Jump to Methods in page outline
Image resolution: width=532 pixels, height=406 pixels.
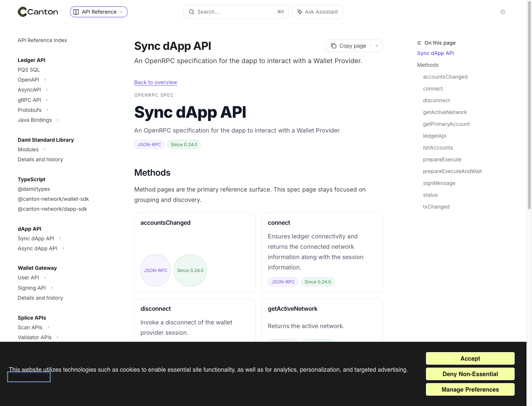[x=428, y=65]
